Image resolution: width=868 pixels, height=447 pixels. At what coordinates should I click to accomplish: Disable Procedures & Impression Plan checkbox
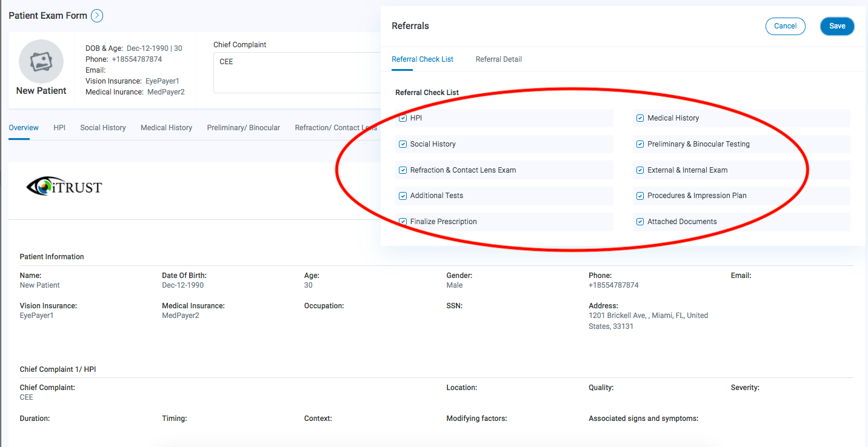coord(639,196)
